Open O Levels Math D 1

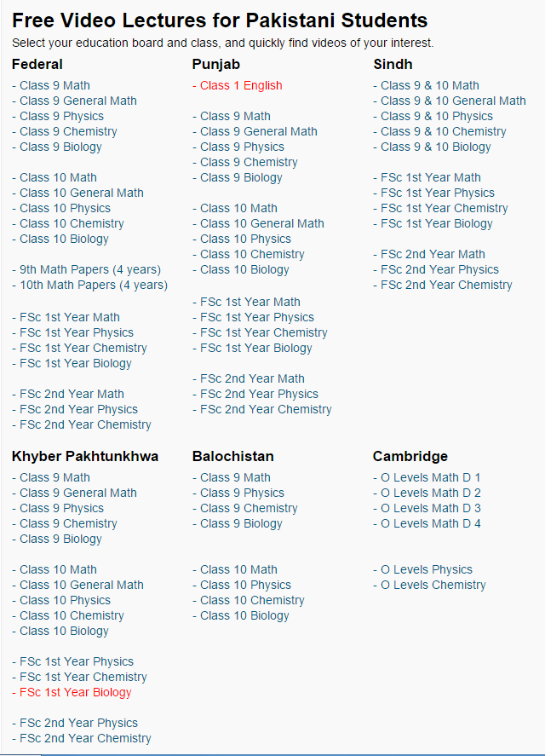tap(430, 477)
